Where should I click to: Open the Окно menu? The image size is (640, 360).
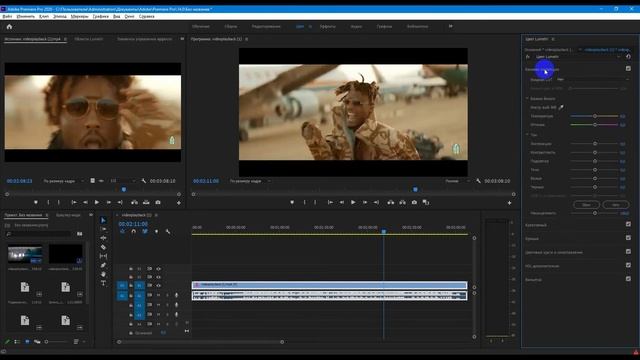(129, 17)
